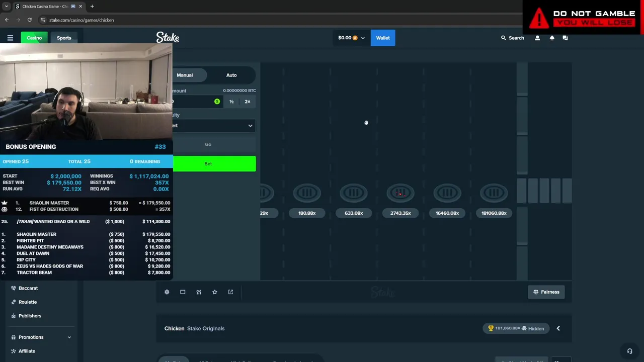The image size is (644, 362).
Task: Toggle theatre mode rectangle icon
Action: 183,292
